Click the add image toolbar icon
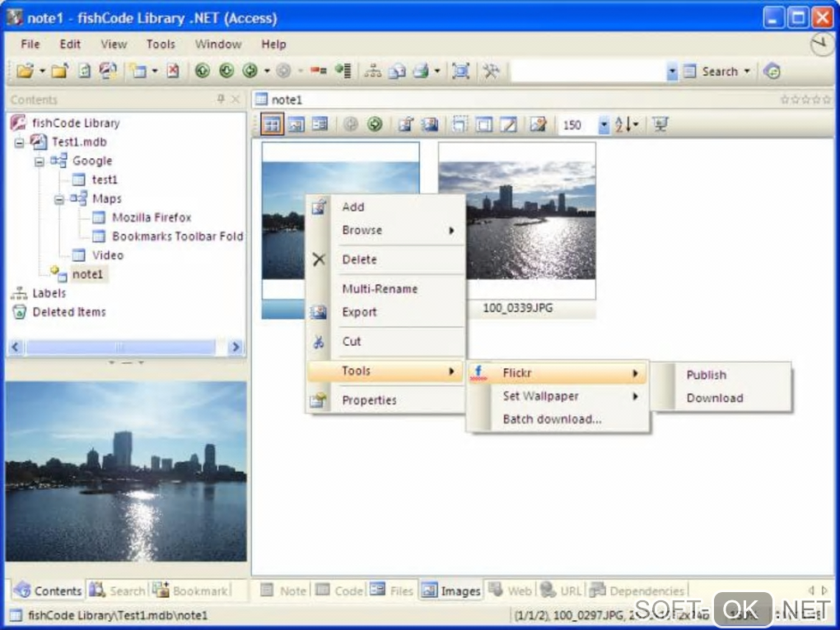 (x=405, y=124)
